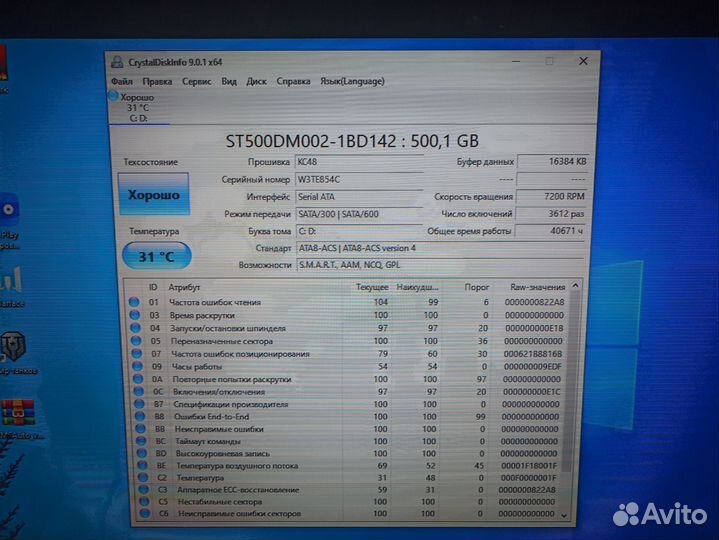Click status icon for C5 Нестабильные сектора
Image resolution: width=719 pixels, height=540 pixels.
(x=144, y=501)
